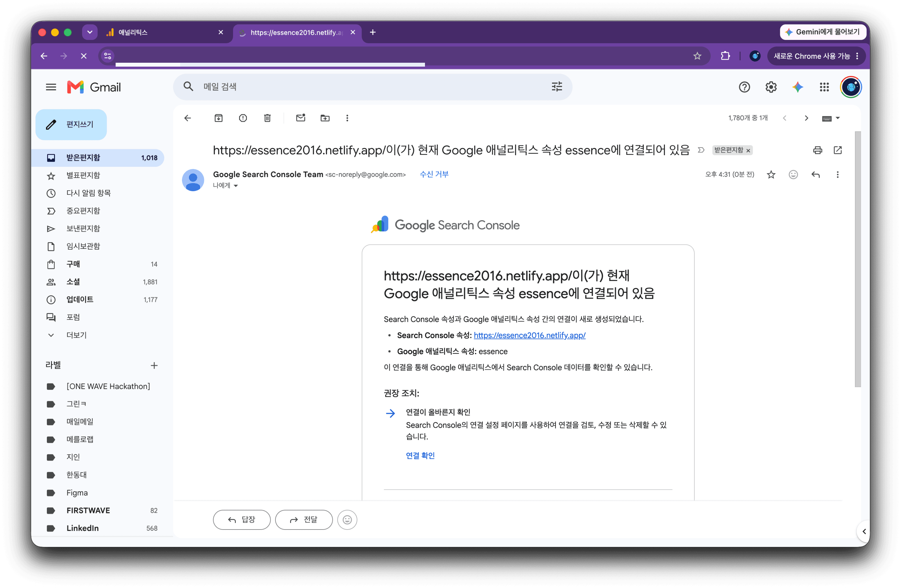Open Gmail settings via the gear icon
The height and width of the screenshot is (588, 901).
coord(771,87)
